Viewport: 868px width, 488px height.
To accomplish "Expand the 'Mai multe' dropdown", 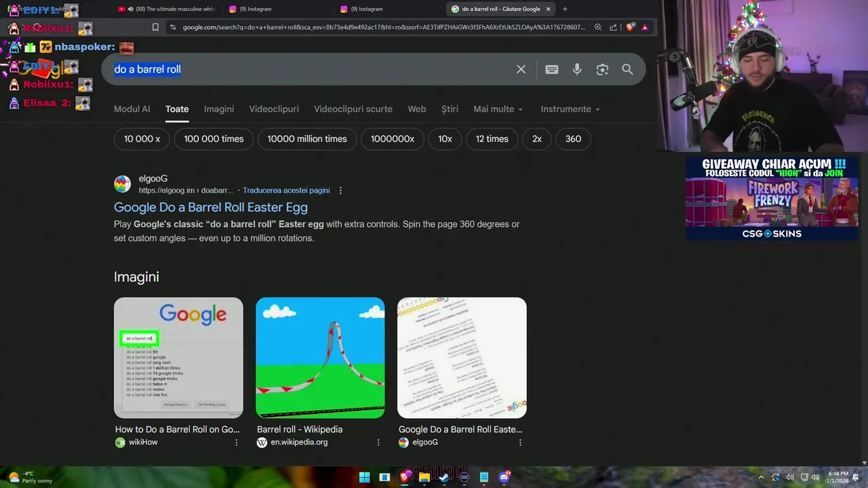I will click(x=498, y=109).
